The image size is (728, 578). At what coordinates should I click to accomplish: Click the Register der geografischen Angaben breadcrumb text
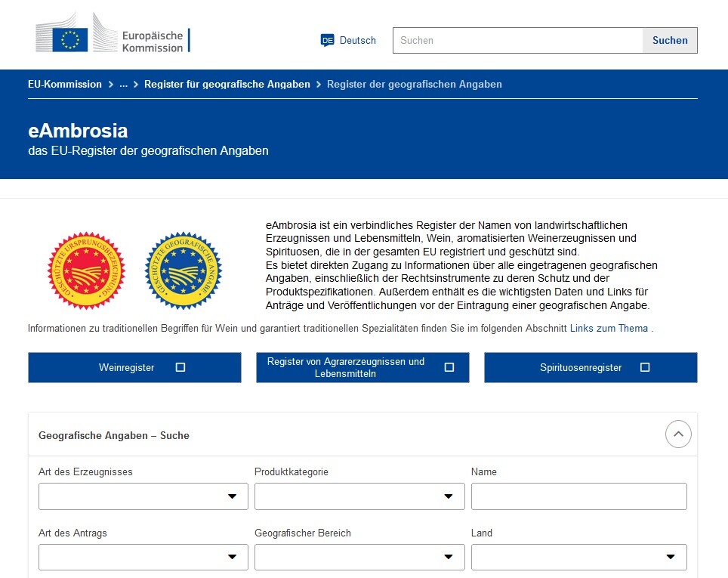[x=414, y=84]
